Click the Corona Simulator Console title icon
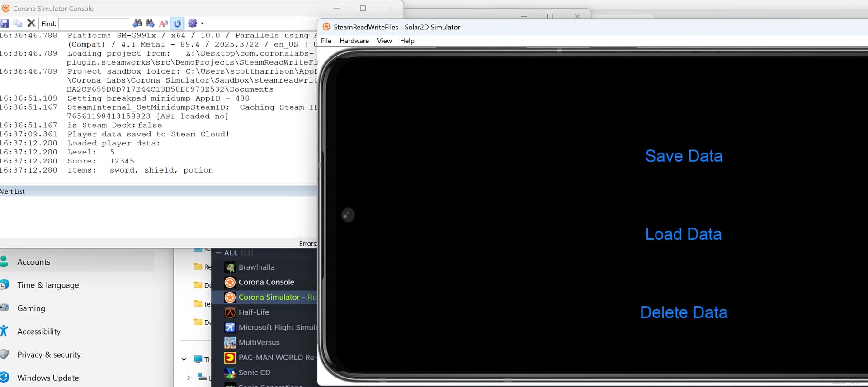The height and width of the screenshot is (387, 868). pyautogui.click(x=6, y=8)
